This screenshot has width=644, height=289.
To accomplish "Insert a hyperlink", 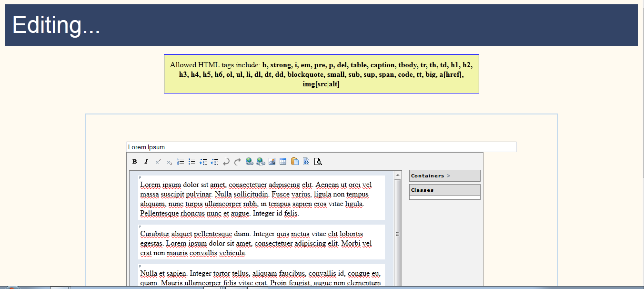I will click(249, 161).
